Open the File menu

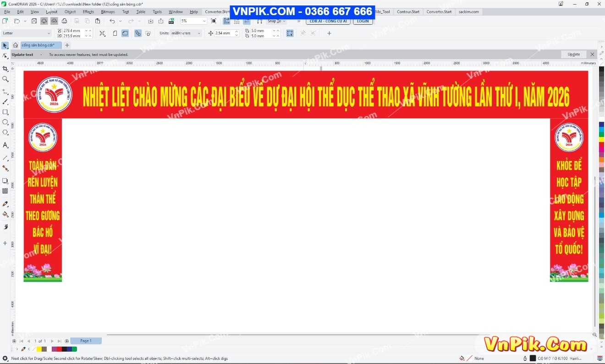tap(7, 12)
